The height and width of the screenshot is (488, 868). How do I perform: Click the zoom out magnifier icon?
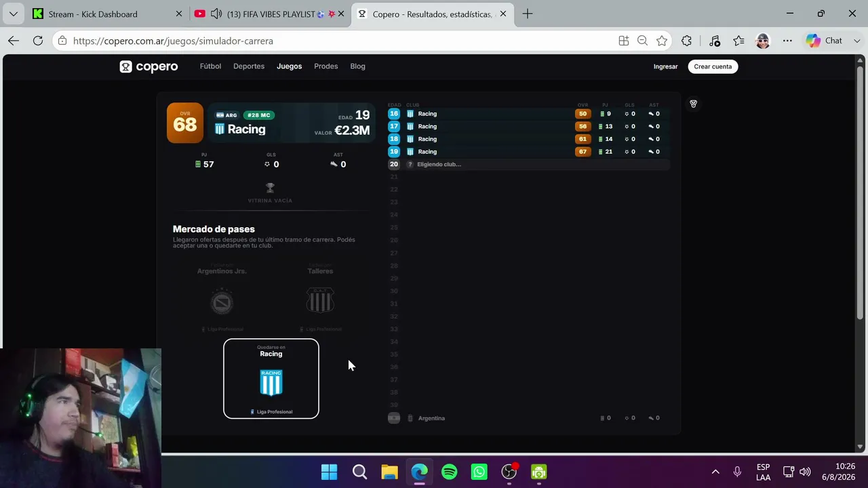click(643, 41)
